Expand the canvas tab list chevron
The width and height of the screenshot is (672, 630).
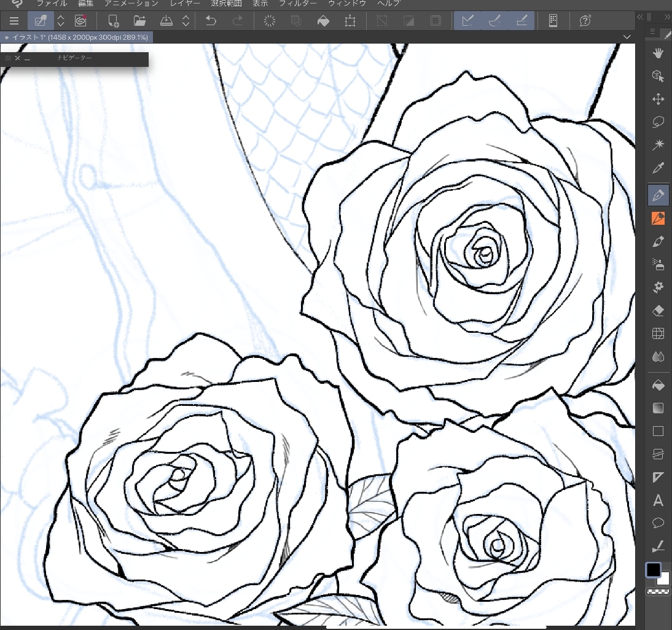pyautogui.click(x=627, y=37)
